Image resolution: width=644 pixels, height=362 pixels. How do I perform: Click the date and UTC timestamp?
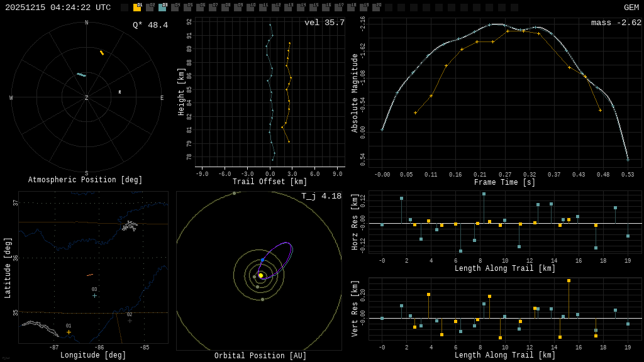point(58,8)
